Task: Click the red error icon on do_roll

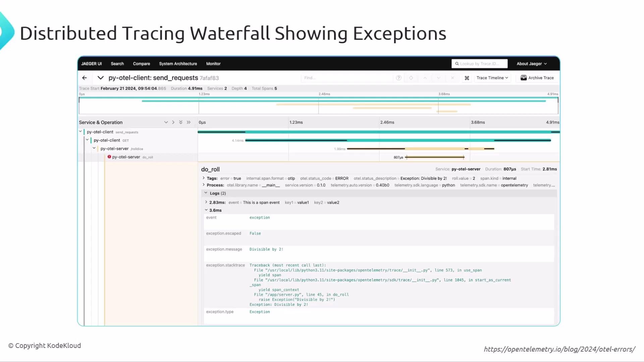Action: click(x=109, y=157)
